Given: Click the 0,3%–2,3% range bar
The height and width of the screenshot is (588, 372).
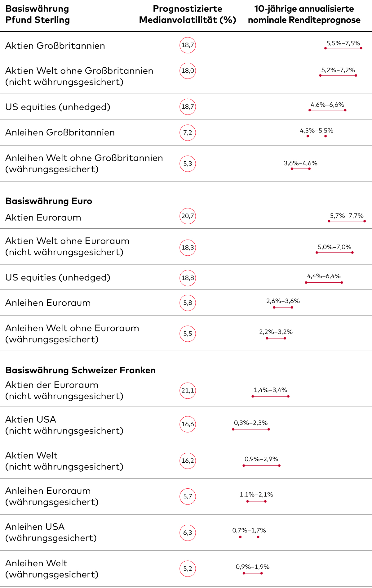Looking at the screenshot, I should [251, 429].
